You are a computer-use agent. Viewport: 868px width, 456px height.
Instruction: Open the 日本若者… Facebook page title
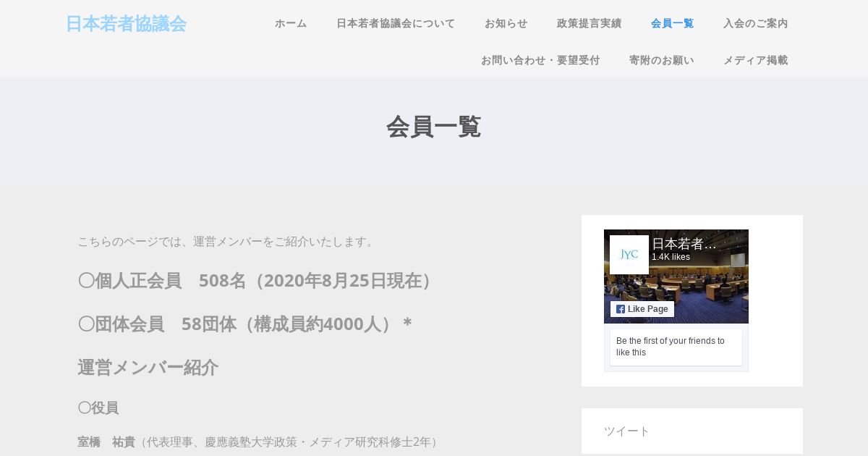[x=684, y=244]
